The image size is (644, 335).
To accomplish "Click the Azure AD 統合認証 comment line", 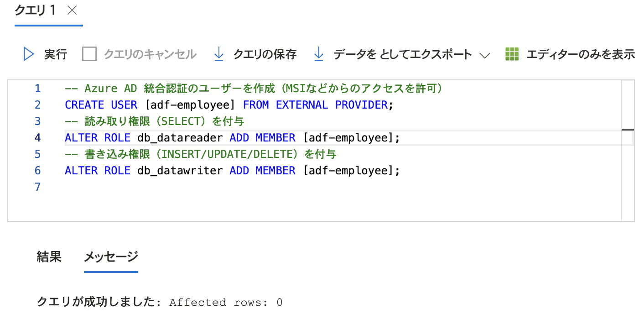I will 254,89.
